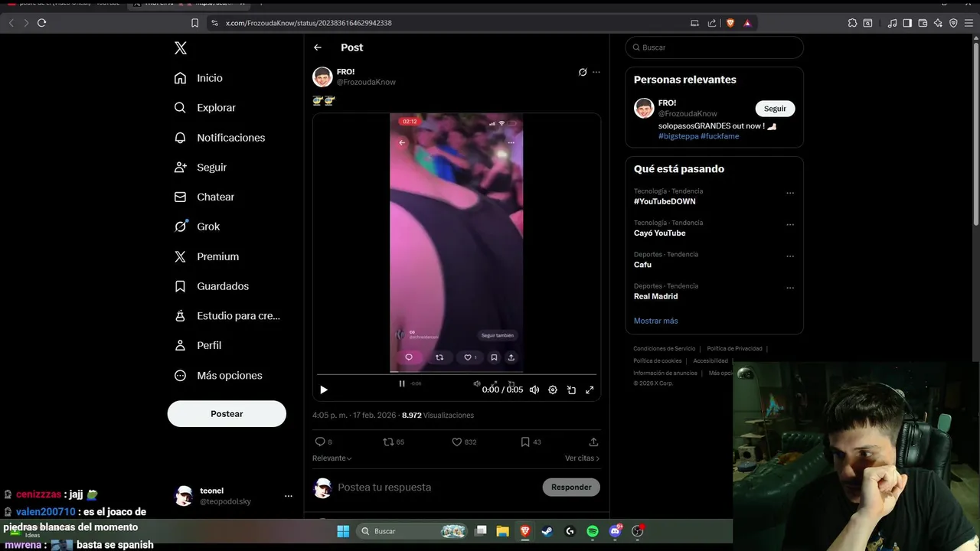The height and width of the screenshot is (551, 980).
Task: Open more options for Cayó YouTube trend
Action: (x=790, y=225)
